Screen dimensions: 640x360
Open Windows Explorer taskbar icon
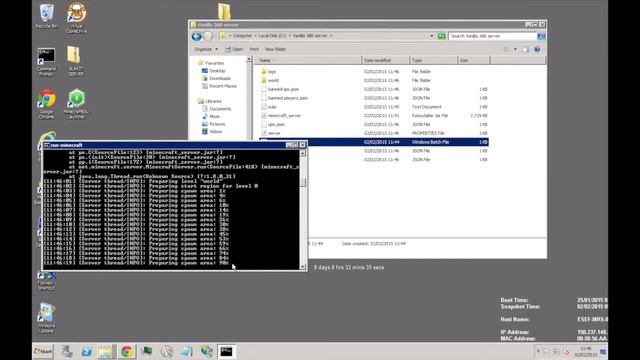pos(106,351)
